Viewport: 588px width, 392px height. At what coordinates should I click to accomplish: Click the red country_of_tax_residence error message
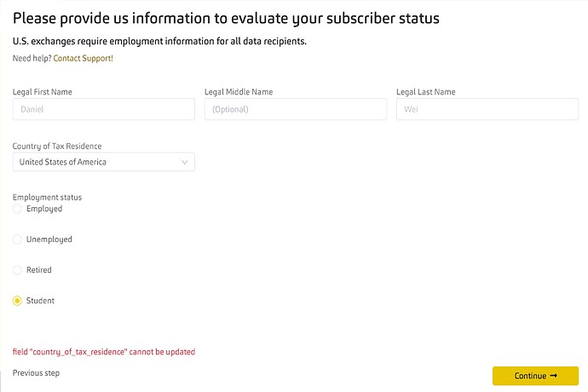[103, 352]
